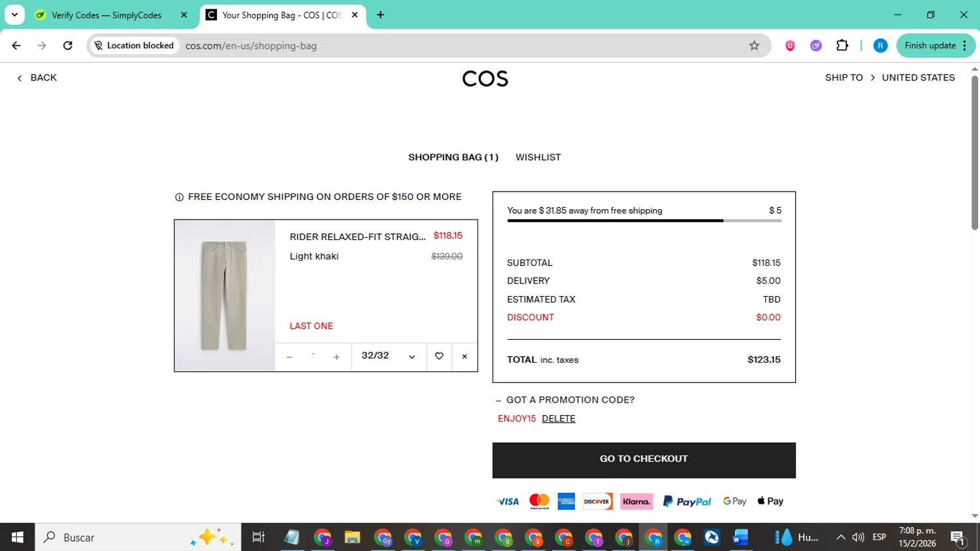Remove item with the X icon
980x551 pixels.
[465, 357]
